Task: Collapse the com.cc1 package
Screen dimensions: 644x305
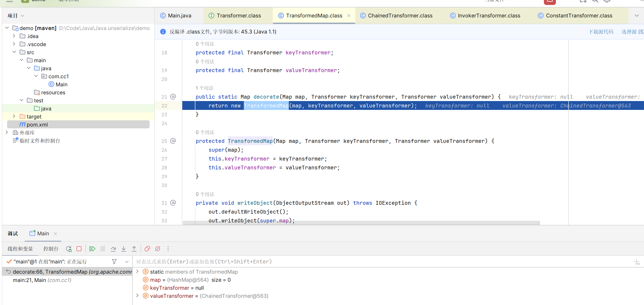Action: (36, 76)
